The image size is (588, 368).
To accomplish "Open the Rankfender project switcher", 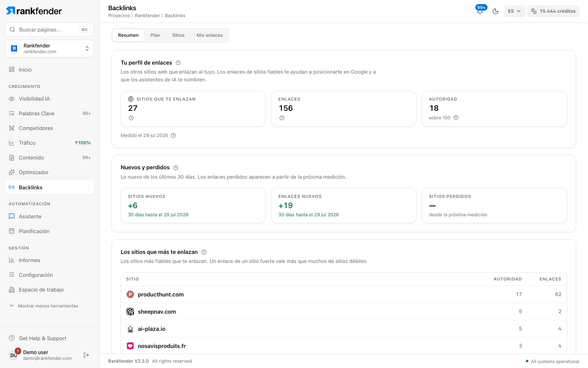I will (x=50, y=49).
